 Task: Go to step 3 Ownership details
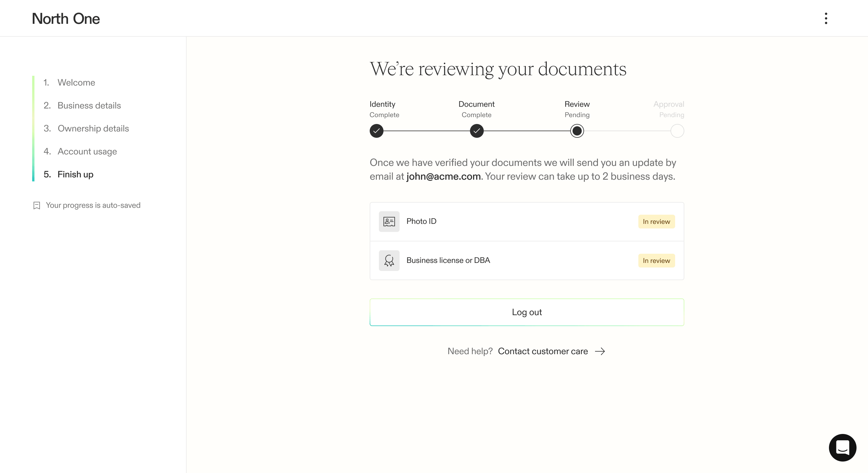click(x=86, y=128)
